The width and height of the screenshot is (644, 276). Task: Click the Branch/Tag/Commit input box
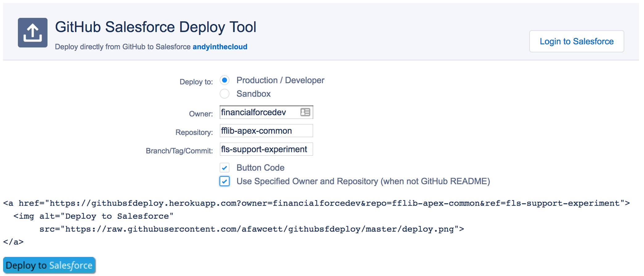[x=266, y=149]
